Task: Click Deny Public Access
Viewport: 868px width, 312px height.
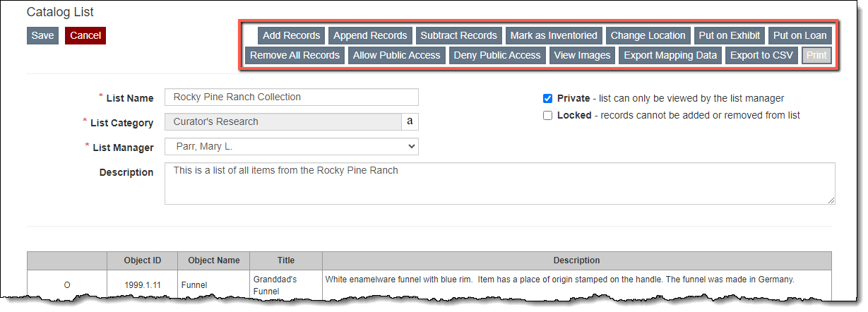Action: pyautogui.click(x=497, y=55)
